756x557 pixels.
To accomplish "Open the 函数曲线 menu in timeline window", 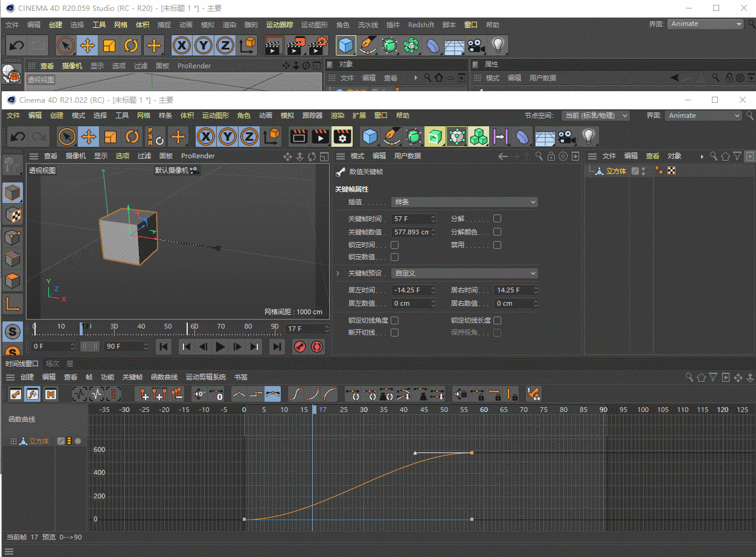I will click(x=164, y=377).
